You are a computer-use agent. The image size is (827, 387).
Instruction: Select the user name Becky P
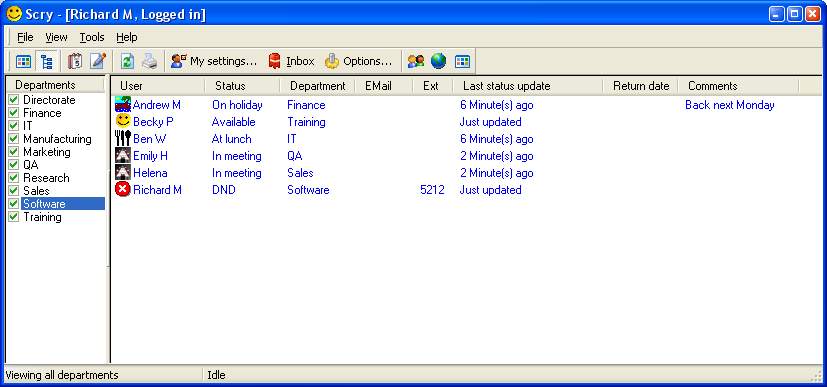[153, 122]
